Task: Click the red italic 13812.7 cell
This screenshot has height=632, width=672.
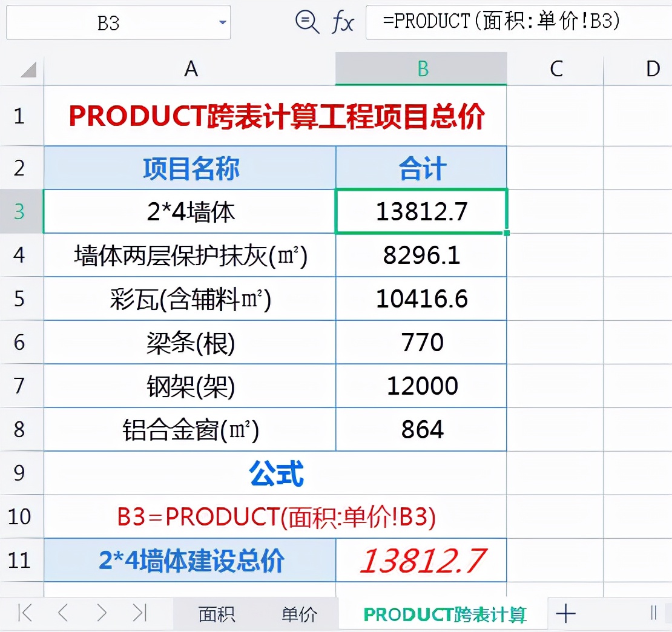Action: [421, 560]
